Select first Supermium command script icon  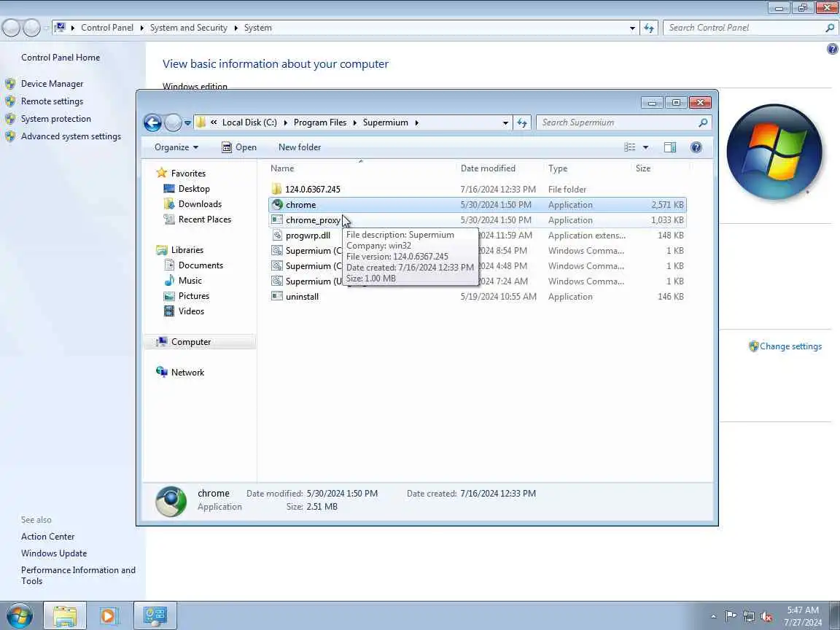click(277, 250)
